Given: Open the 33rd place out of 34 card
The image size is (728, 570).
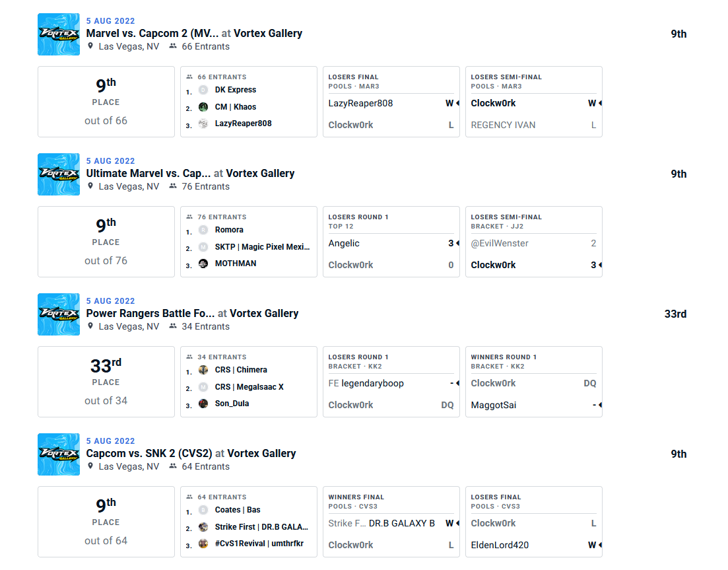Looking at the screenshot, I should [106, 382].
